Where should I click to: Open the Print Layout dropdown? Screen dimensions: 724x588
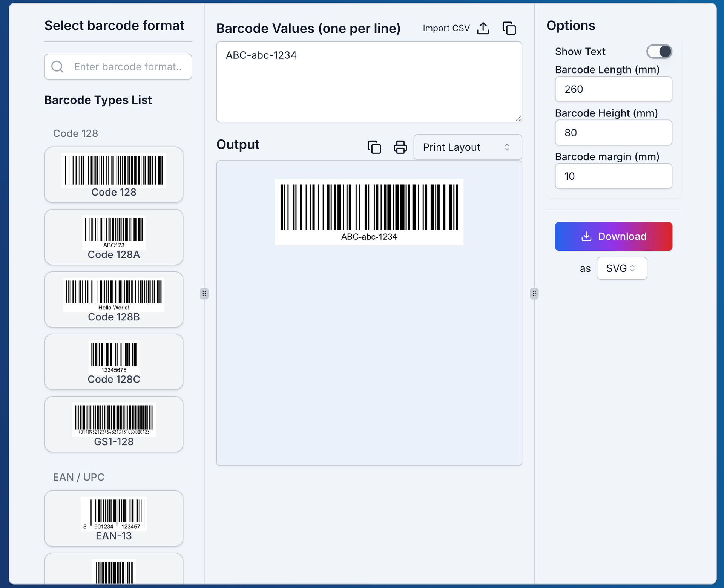pyautogui.click(x=467, y=147)
